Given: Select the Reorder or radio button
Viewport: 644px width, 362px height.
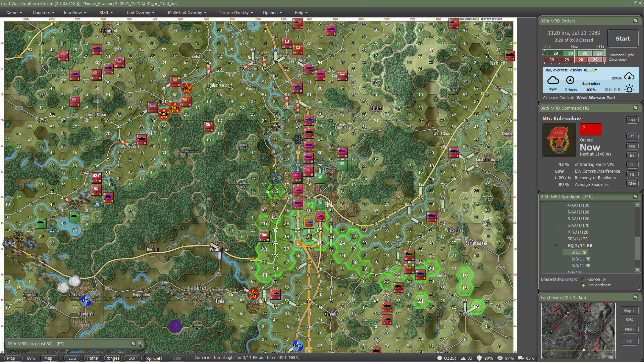Looking at the screenshot, I should 584,279.
